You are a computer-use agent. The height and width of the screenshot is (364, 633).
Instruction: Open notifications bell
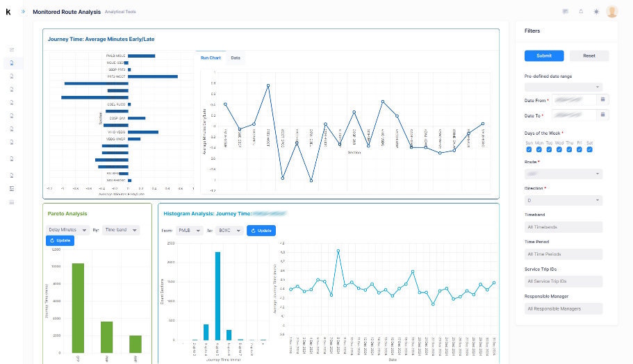(x=581, y=11)
